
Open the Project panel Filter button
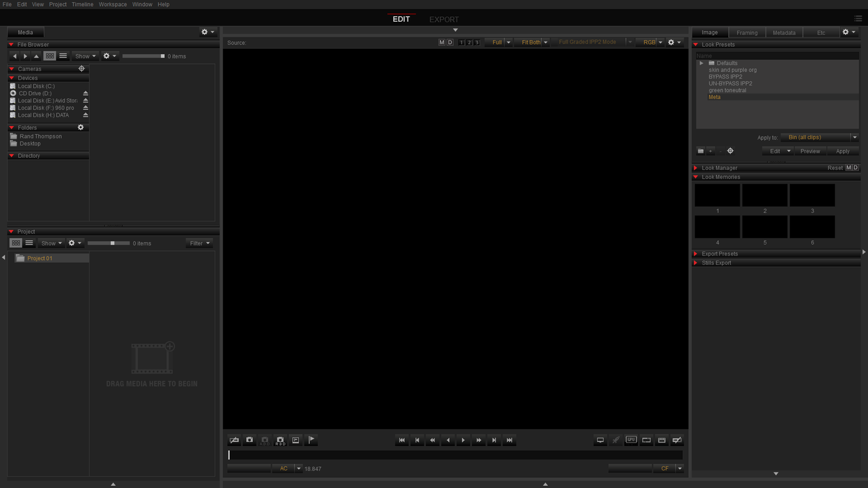[x=199, y=243]
